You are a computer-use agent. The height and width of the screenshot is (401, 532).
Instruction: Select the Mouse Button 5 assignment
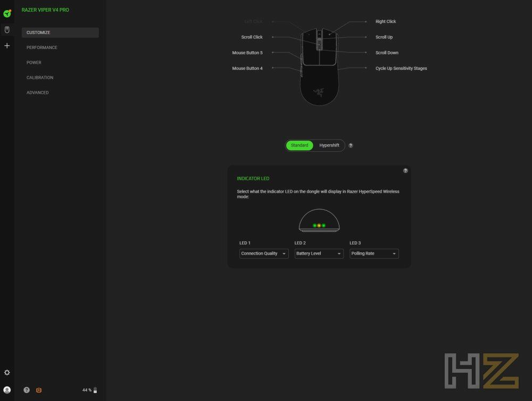(247, 53)
